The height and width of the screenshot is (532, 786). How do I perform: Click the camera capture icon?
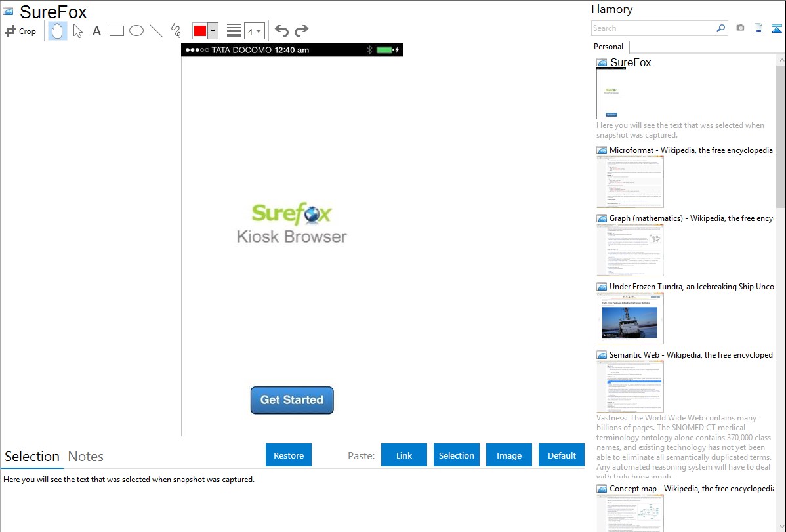point(740,28)
